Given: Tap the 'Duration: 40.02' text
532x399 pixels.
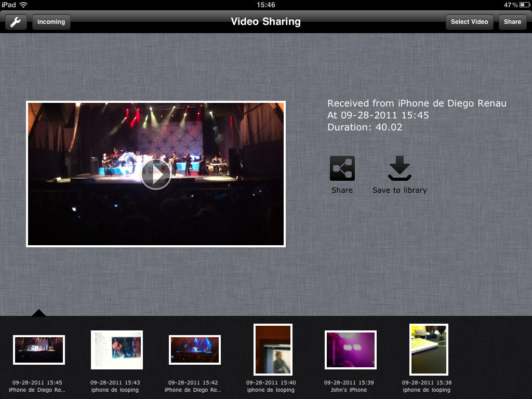Looking at the screenshot, I should [365, 127].
